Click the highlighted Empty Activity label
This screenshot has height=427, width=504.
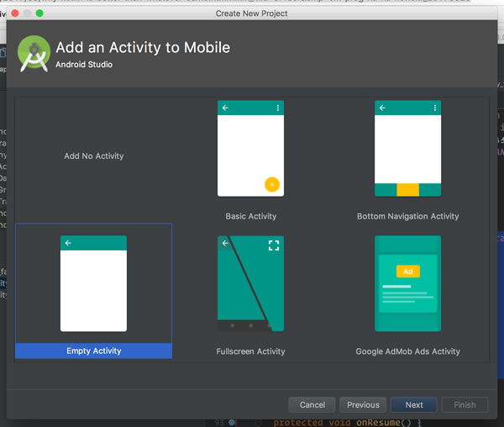[x=93, y=351]
